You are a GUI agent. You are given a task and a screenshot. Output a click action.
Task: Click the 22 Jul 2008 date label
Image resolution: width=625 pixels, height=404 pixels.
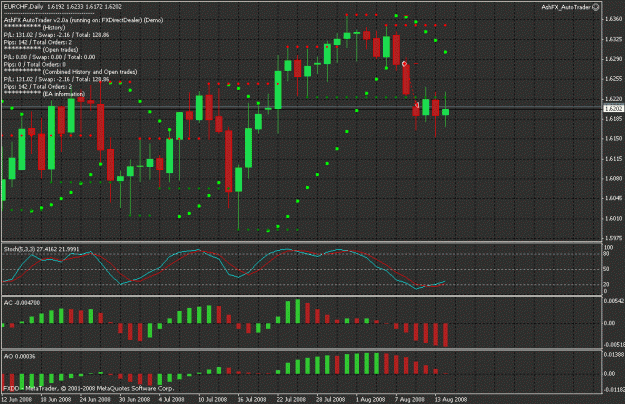pyautogui.click(x=291, y=399)
